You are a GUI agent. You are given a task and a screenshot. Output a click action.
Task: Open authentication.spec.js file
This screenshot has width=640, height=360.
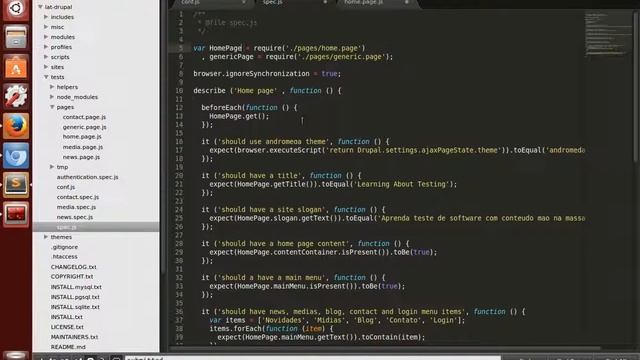[x=87, y=177]
